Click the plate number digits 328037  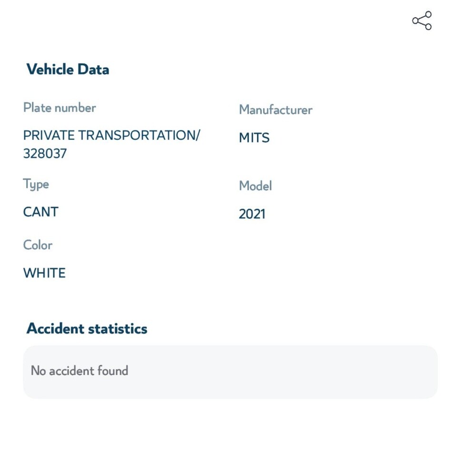click(45, 154)
